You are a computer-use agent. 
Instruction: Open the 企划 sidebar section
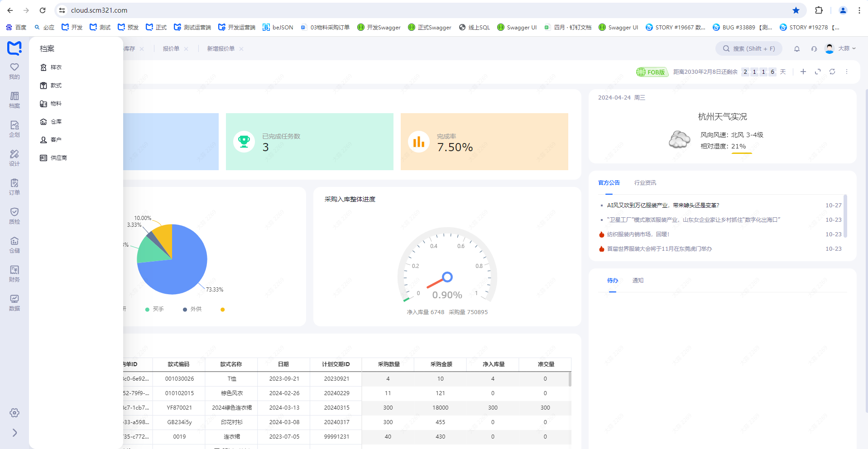tap(14, 129)
